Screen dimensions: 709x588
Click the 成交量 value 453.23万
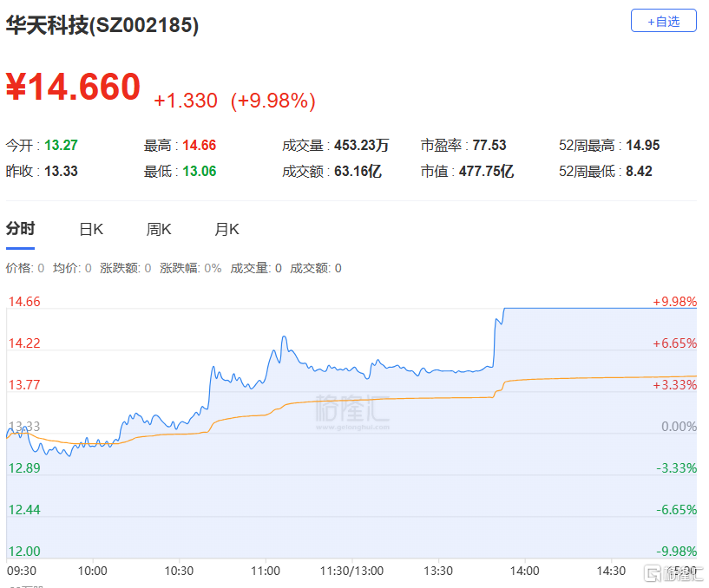click(x=362, y=146)
